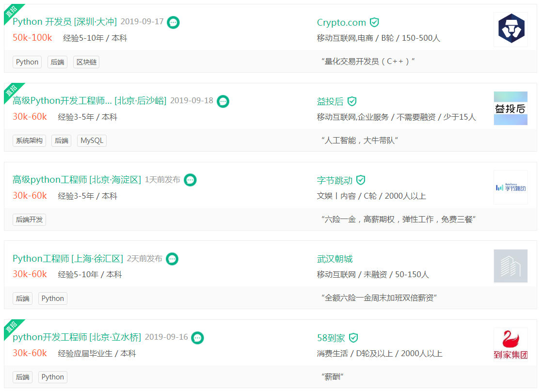Screen dimensions: 542x392
Task: Open chat icon for python开发工程师 立水桥 job
Action: (198, 337)
